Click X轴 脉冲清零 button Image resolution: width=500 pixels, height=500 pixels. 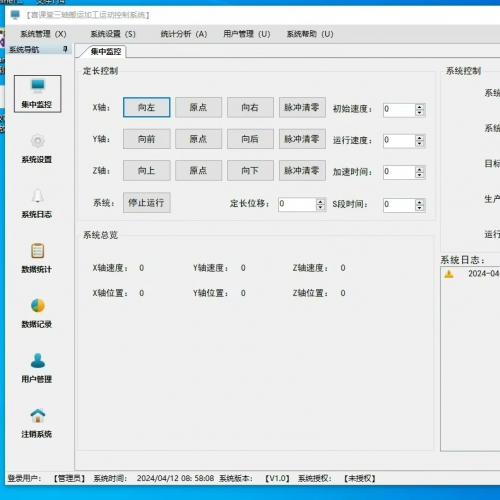pyautogui.click(x=302, y=107)
